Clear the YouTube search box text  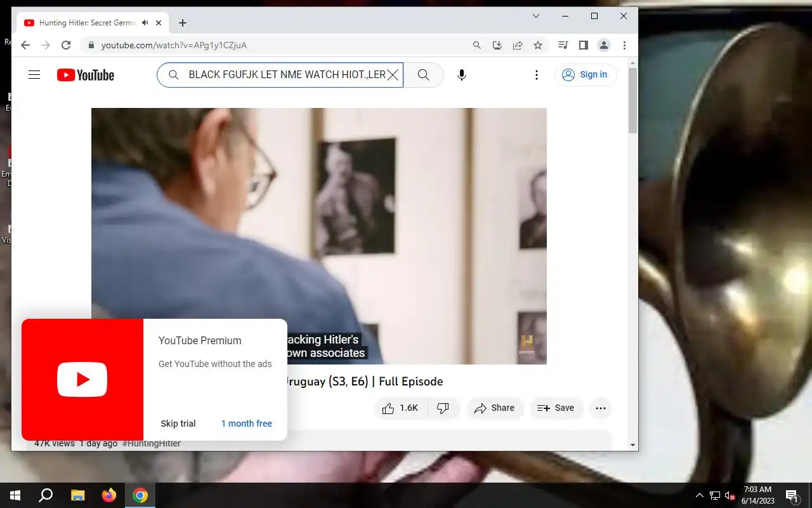(x=393, y=75)
